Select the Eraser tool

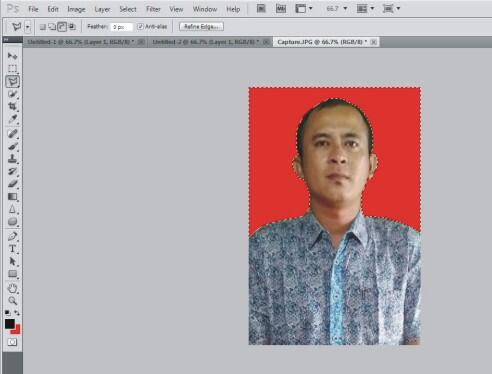tap(13, 184)
